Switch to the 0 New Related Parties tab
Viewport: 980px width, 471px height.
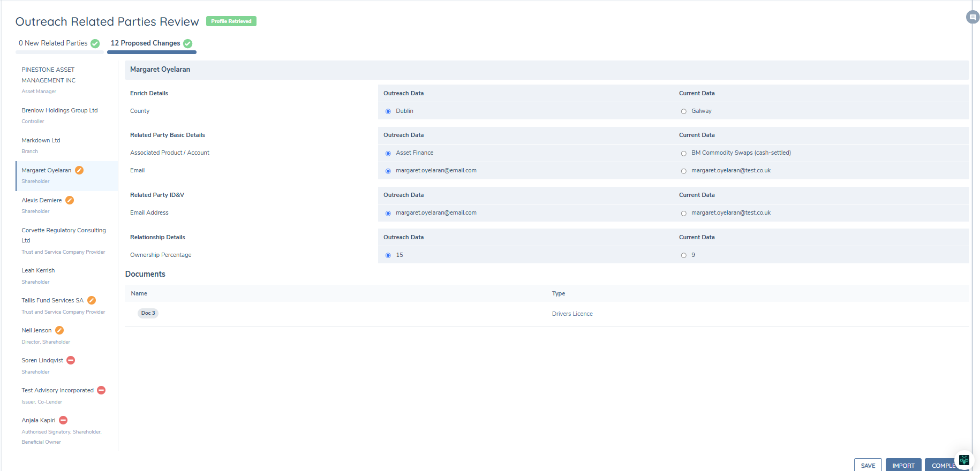click(59, 43)
